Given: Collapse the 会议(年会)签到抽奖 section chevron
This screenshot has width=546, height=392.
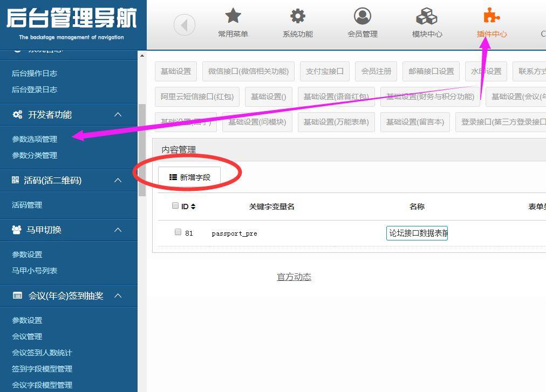Looking at the screenshot, I should 118,295.
